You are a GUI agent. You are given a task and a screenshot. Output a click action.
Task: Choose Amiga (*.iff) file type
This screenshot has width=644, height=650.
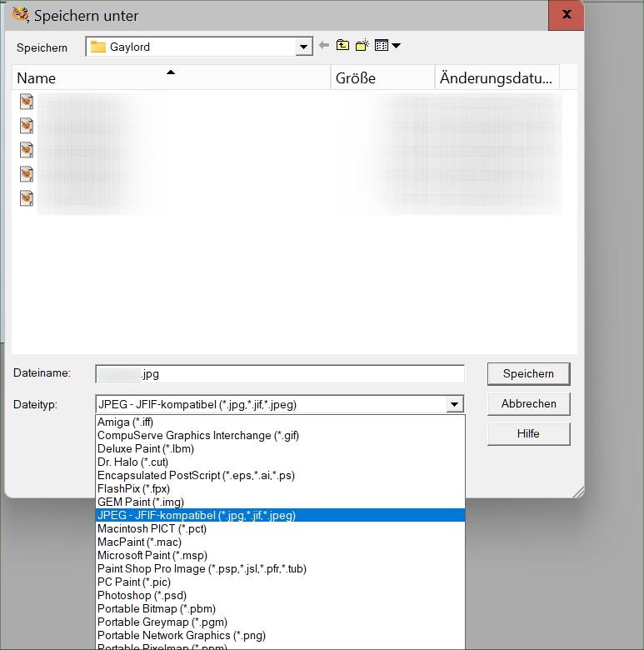pos(280,422)
